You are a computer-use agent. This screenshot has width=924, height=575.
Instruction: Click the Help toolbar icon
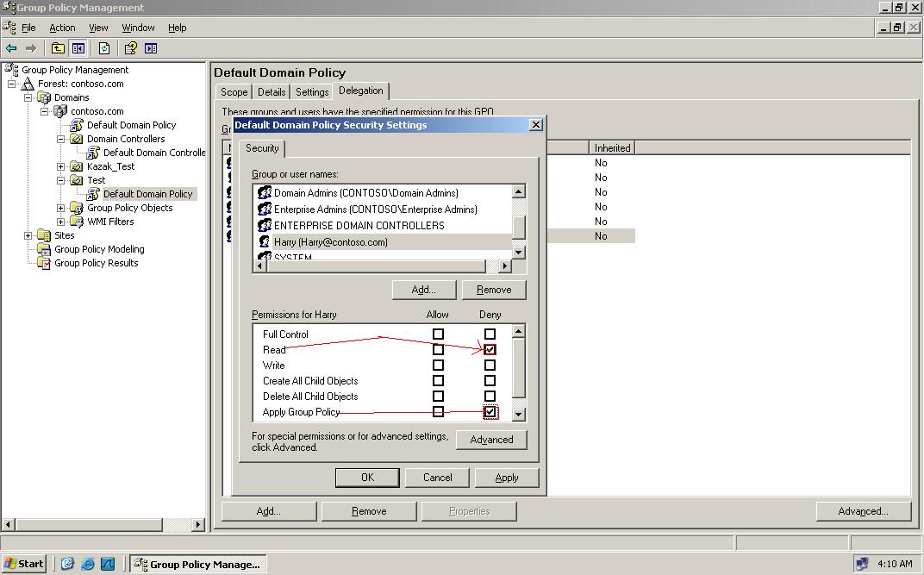(x=131, y=48)
